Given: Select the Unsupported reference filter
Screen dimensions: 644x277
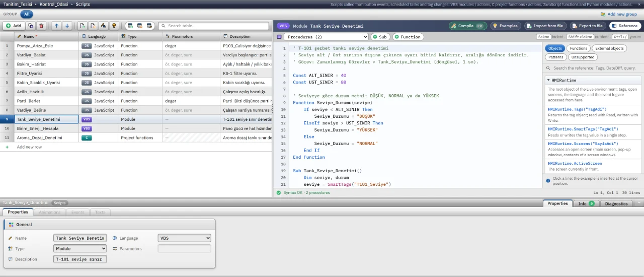Looking at the screenshot, I should point(583,57).
